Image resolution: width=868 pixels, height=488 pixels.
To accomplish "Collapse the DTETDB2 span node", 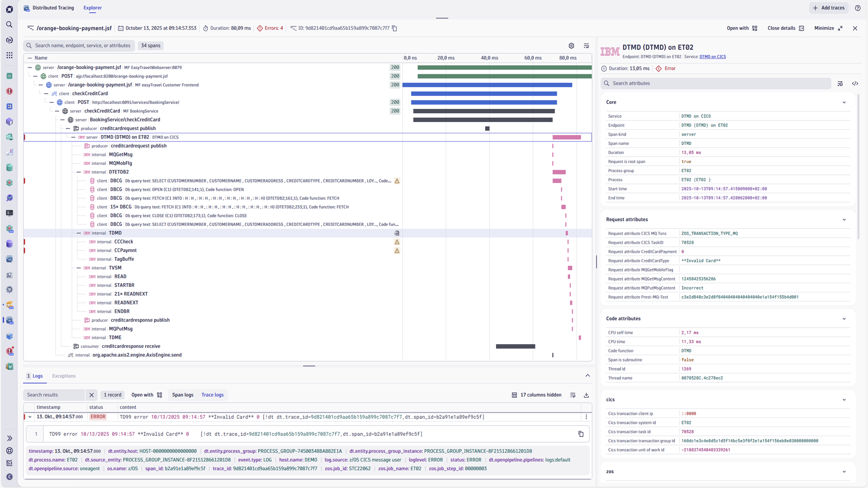I will tap(79, 172).
